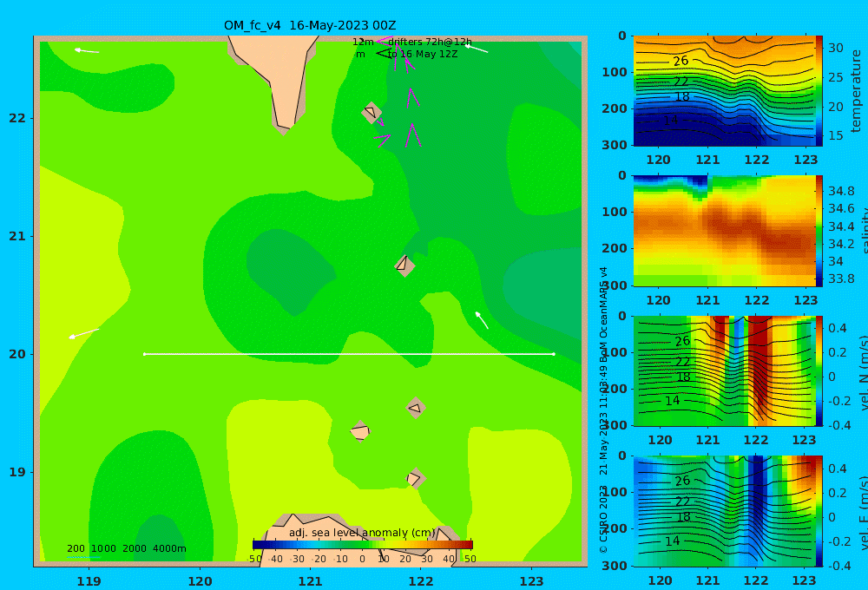Open the salinity depth section panel

[724, 231]
